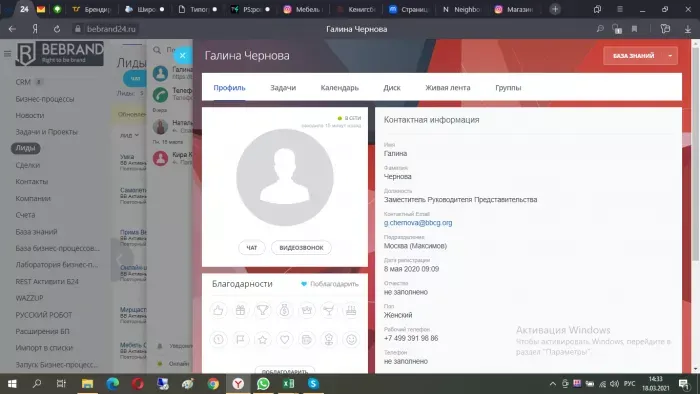The image size is (700, 394).
Task: Select the flag gratitude icon
Action: [240, 340]
